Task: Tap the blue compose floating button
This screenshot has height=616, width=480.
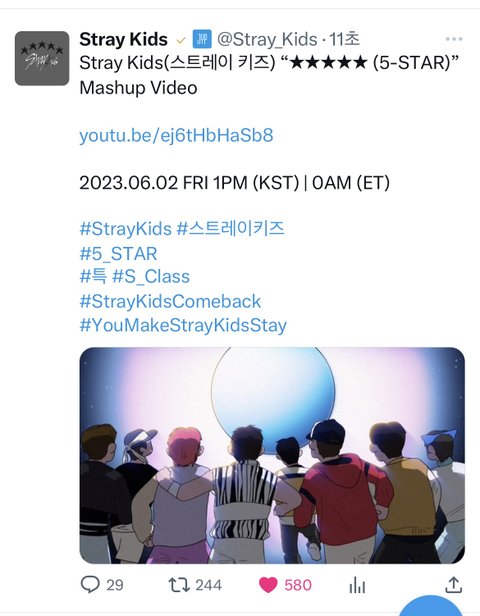Action: click(x=431, y=606)
